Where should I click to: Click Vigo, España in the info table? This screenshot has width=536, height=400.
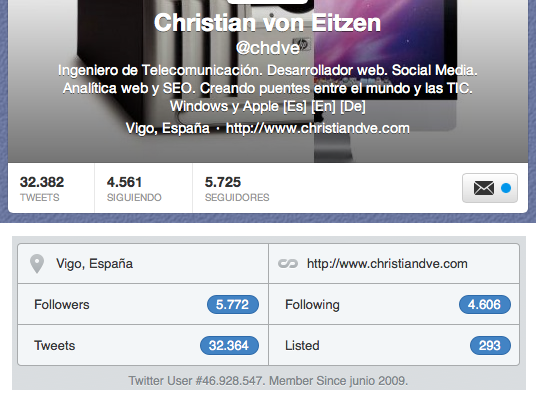[94, 264]
